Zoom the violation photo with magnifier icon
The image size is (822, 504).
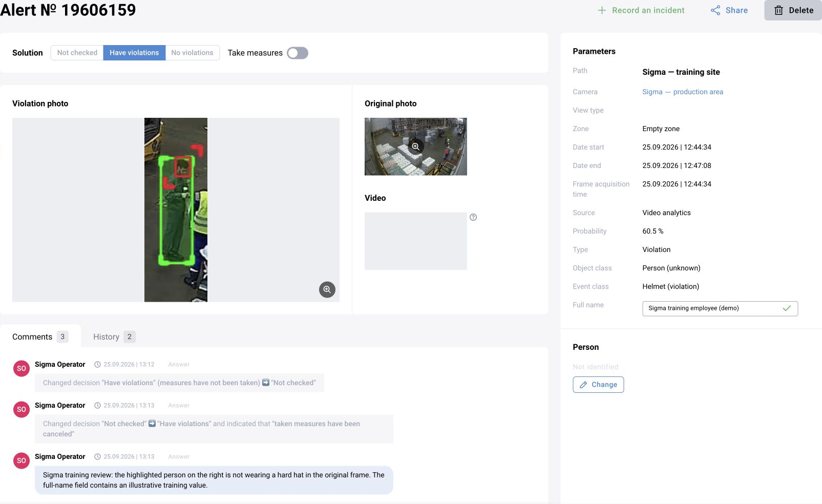(x=327, y=289)
